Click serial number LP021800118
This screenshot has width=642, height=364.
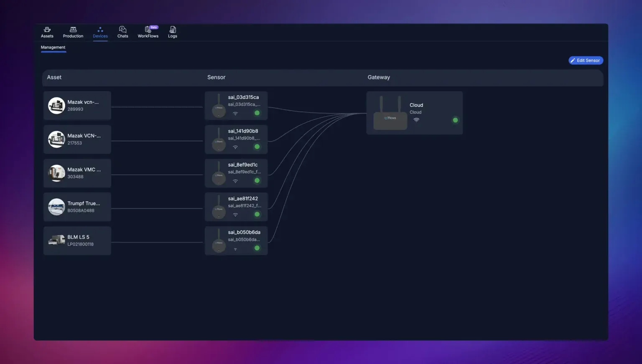click(81, 244)
